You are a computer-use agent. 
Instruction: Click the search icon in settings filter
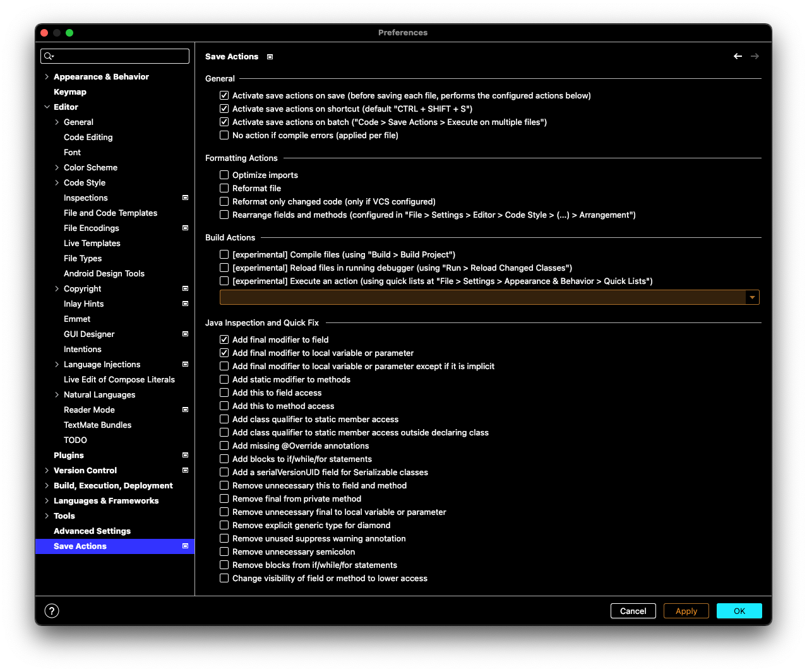(49, 56)
